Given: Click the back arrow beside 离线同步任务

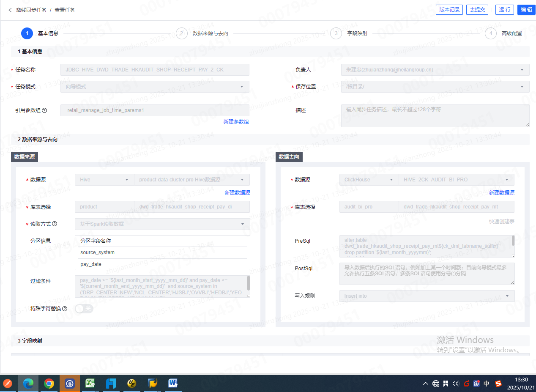Looking at the screenshot, I should (x=10, y=10).
